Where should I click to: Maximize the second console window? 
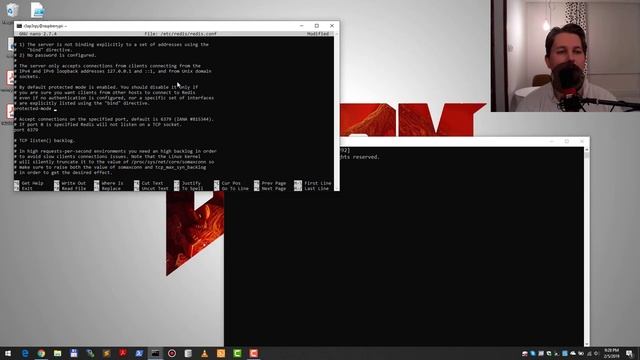567,141
